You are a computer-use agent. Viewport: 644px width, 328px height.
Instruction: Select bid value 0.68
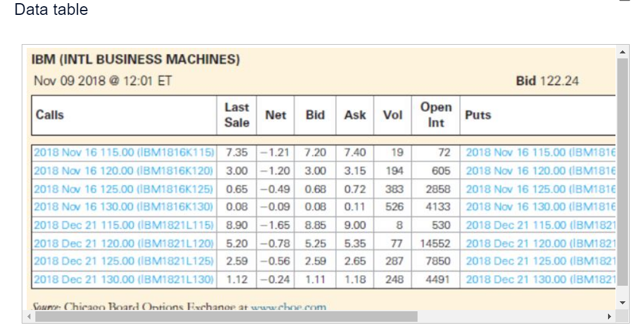point(315,189)
